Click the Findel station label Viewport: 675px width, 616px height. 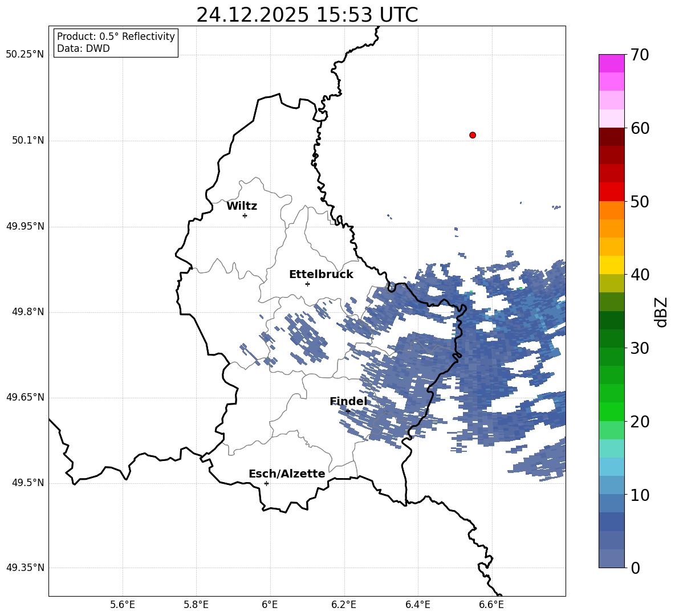[x=348, y=401]
